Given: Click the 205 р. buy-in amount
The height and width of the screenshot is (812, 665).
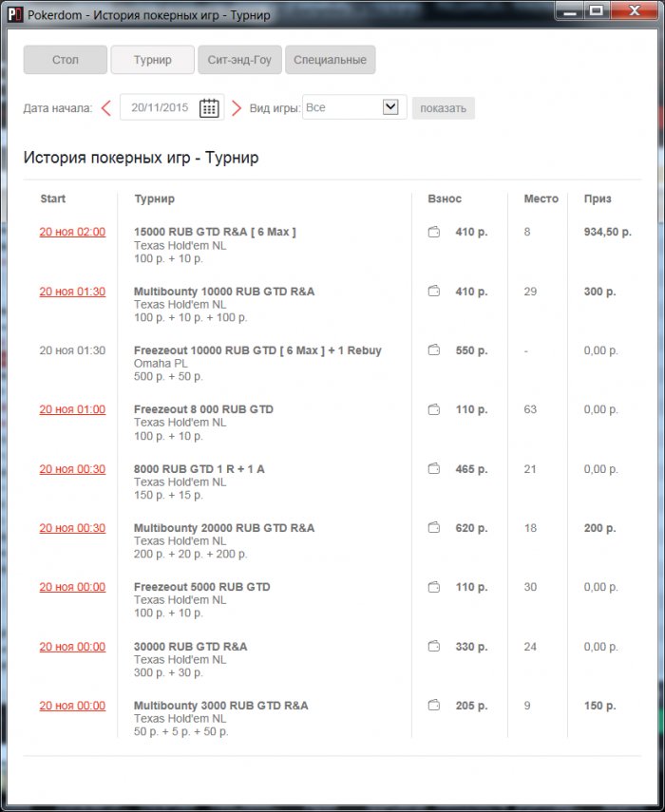Looking at the screenshot, I should point(471,706).
